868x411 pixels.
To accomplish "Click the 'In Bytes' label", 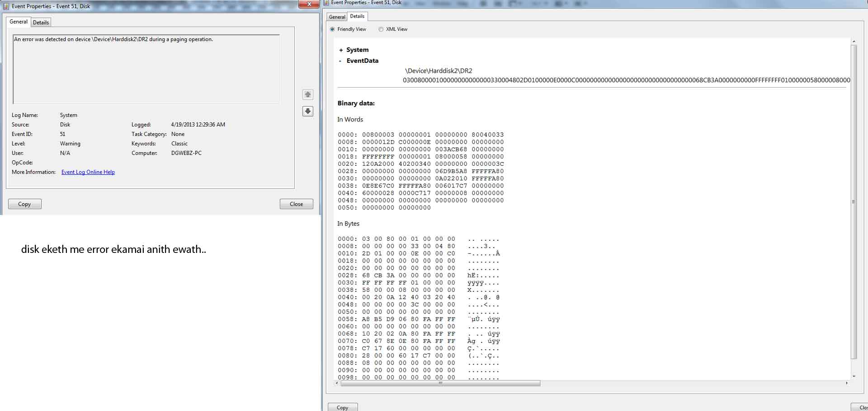I will [349, 224].
